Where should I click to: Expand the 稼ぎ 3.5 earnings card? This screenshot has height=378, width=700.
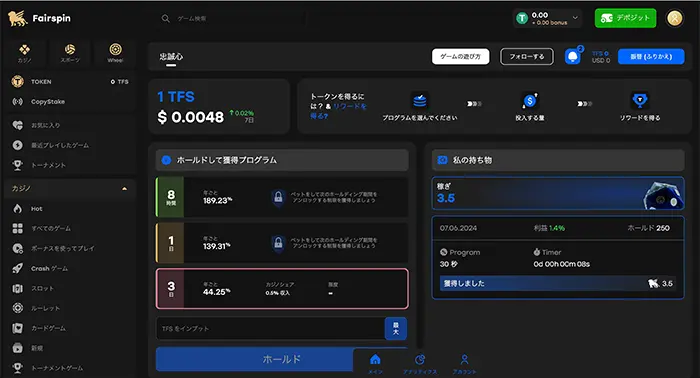point(558,193)
